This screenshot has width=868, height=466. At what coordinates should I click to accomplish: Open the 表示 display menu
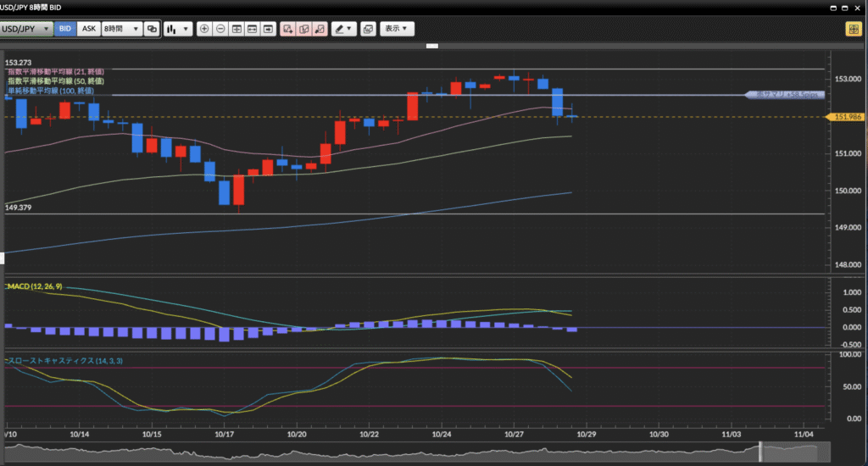(396, 29)
